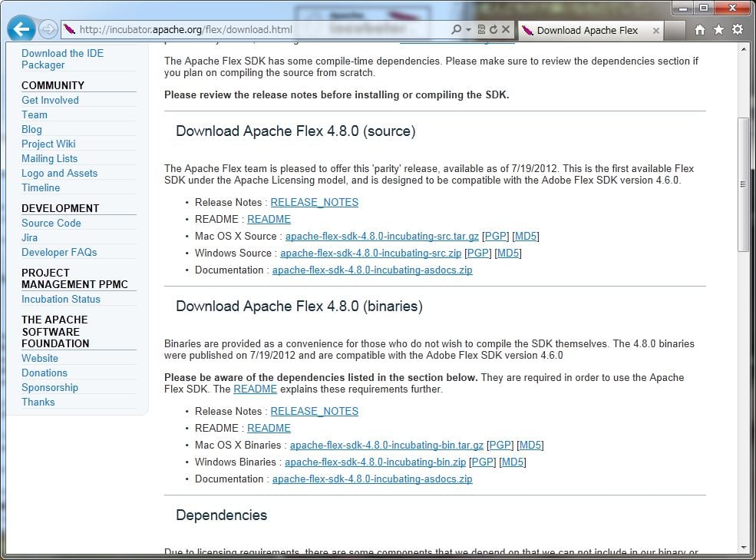Download asdocs.zip in source section

[372, 270]
